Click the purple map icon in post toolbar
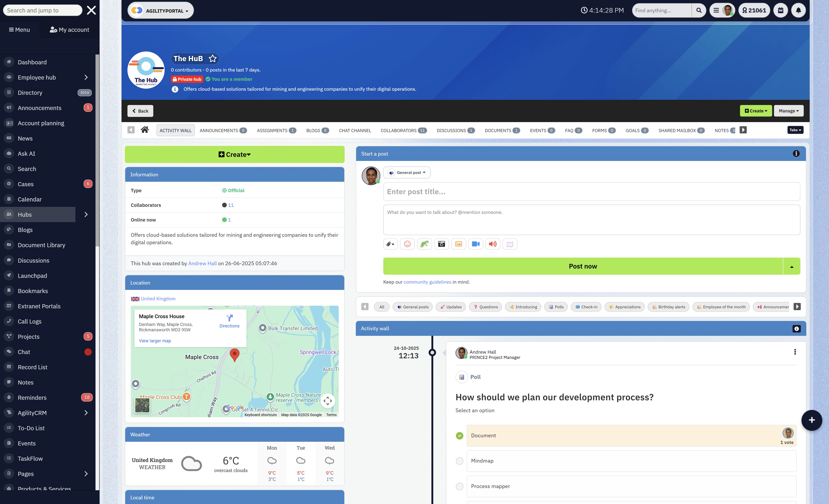The height and width of the screenshot is (504, 829). 510,244
